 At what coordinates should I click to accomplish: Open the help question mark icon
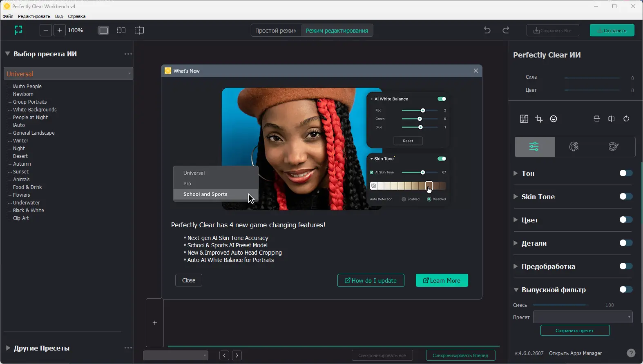(631, 353)
